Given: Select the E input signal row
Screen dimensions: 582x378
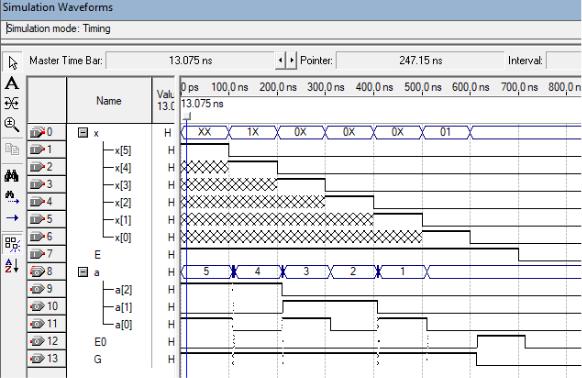Looking at the screenshot, I should coord(97,255).
